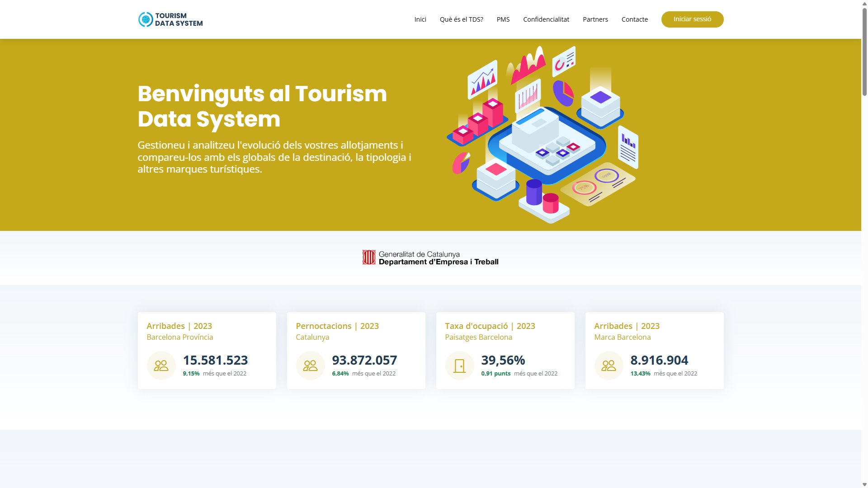
Task: Click the people icon in Marca Barcelona card
Action: 609,366
